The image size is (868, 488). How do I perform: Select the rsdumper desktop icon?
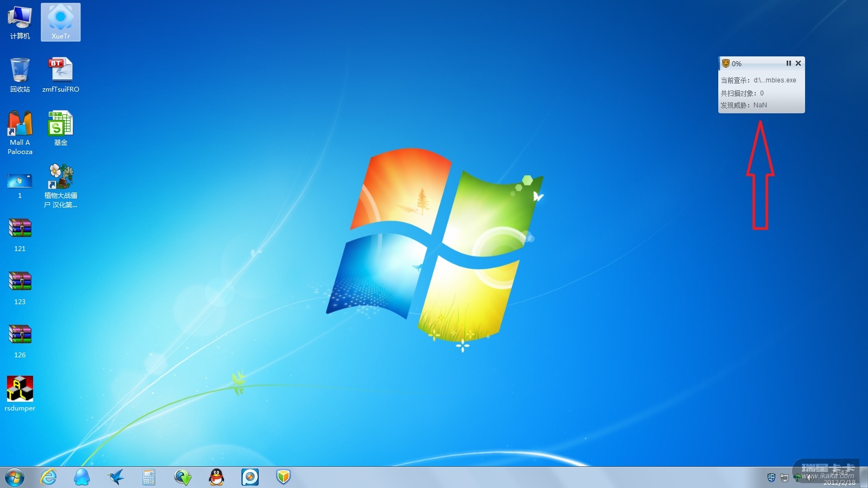pyautogui.click(x=20, y=394)
